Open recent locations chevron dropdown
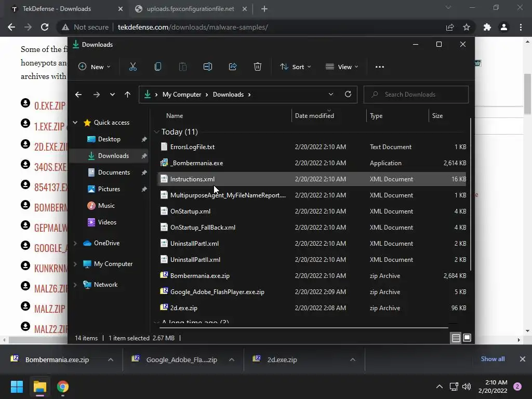The image size is (532, 399). point(112,95)
